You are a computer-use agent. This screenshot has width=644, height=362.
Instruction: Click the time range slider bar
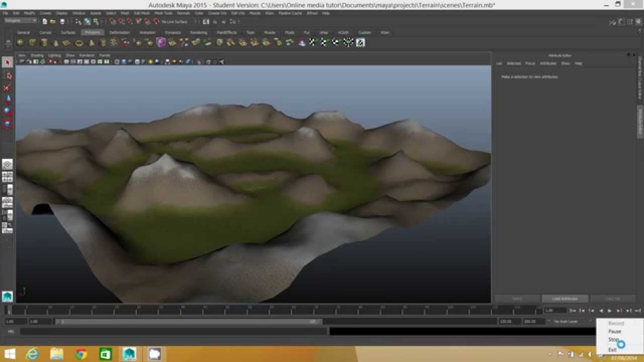[x=189, y=321]
